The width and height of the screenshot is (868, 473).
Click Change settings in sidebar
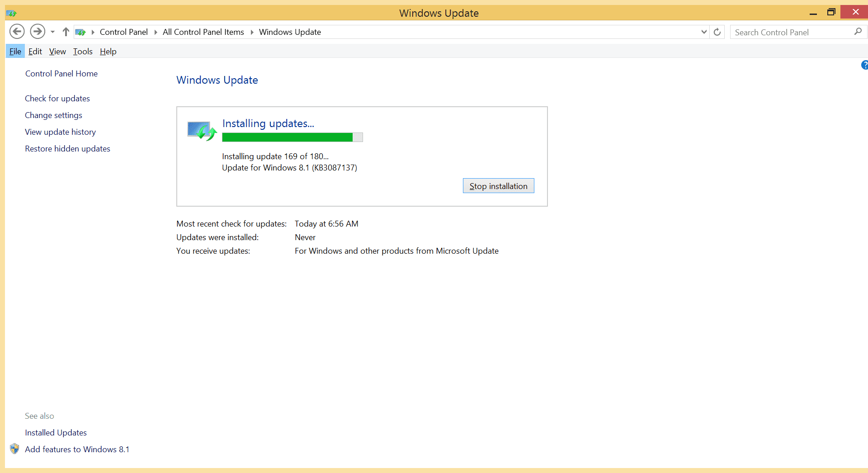[53, 115]
